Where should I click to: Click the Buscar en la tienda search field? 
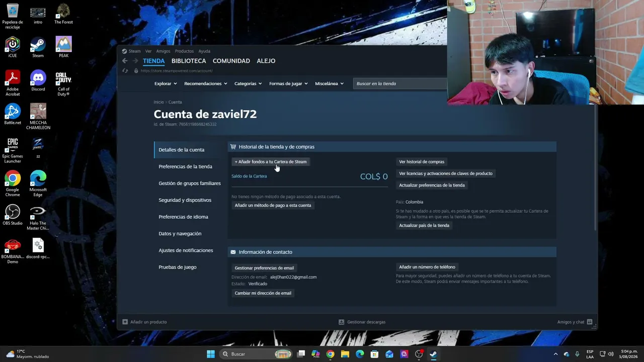point(400,83)
